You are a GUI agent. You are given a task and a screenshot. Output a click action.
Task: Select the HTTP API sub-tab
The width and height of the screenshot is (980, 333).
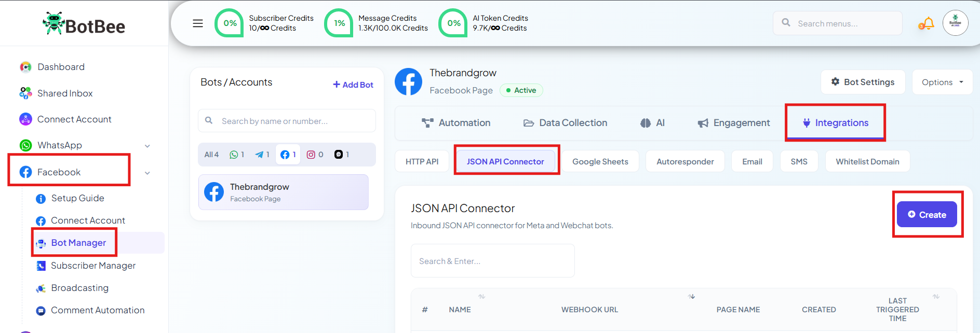422,161
